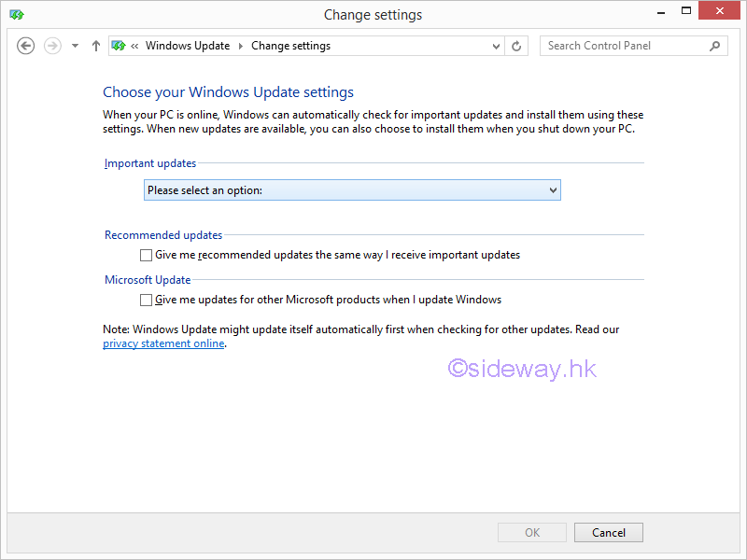Click the Windows Update icon in address bar
Image resolution: width=747 pixels, height=560 pixels.
120,46
